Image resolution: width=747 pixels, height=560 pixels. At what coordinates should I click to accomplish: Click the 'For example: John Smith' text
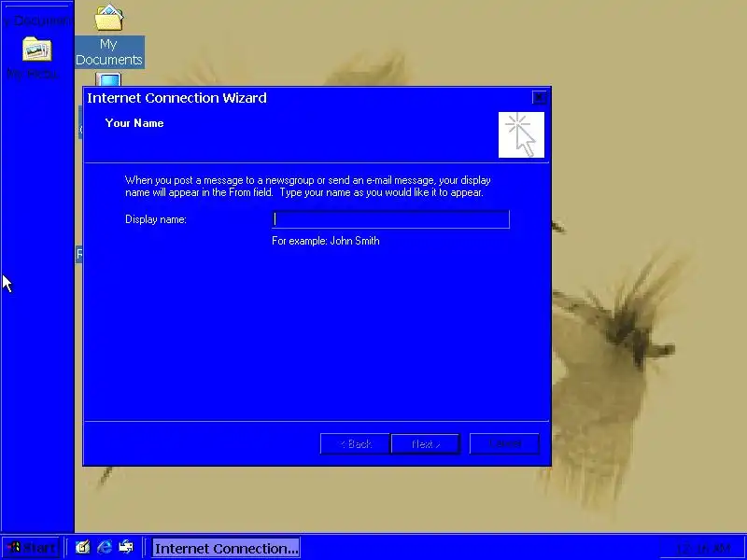(326, 241)
